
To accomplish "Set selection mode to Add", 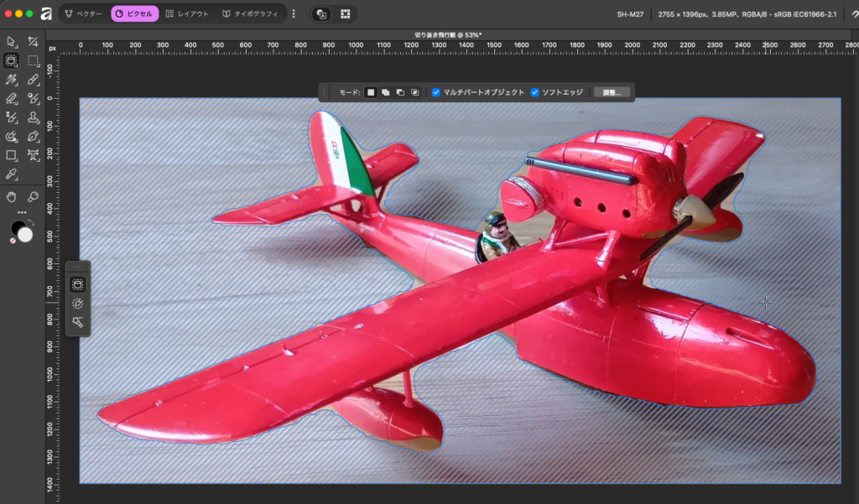I will (x=386, y=92).
